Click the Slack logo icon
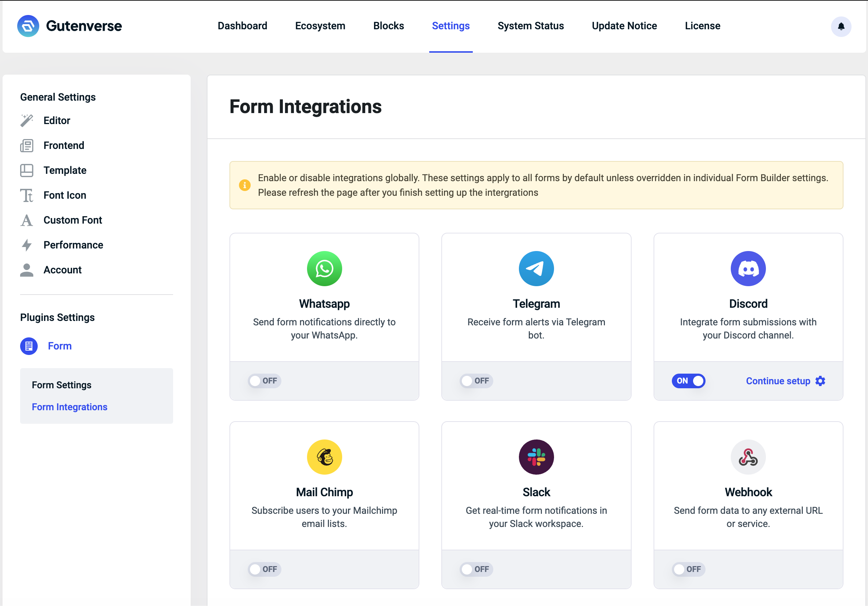Viewport: 868px width, 606px height. pyautogui.click(x=536, y=457)
